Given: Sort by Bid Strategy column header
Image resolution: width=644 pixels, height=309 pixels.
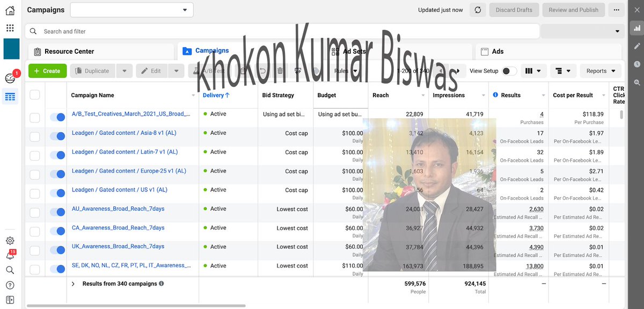Looking at the screenshot, I should 278,95.
